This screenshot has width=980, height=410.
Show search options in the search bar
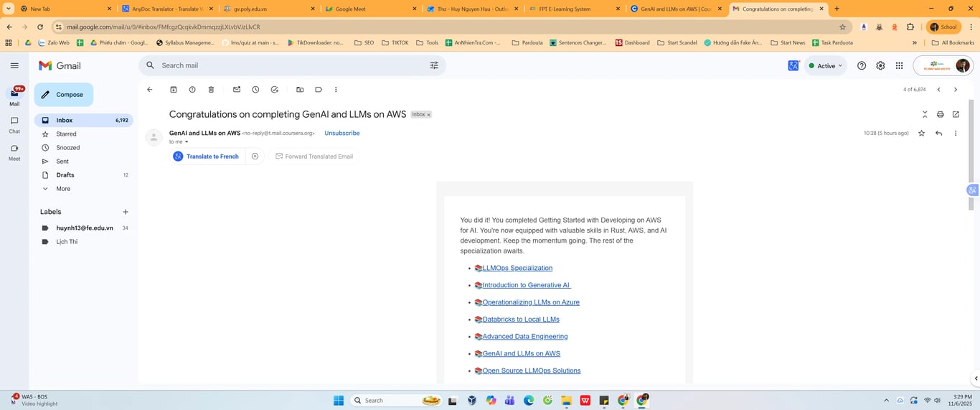434,65
